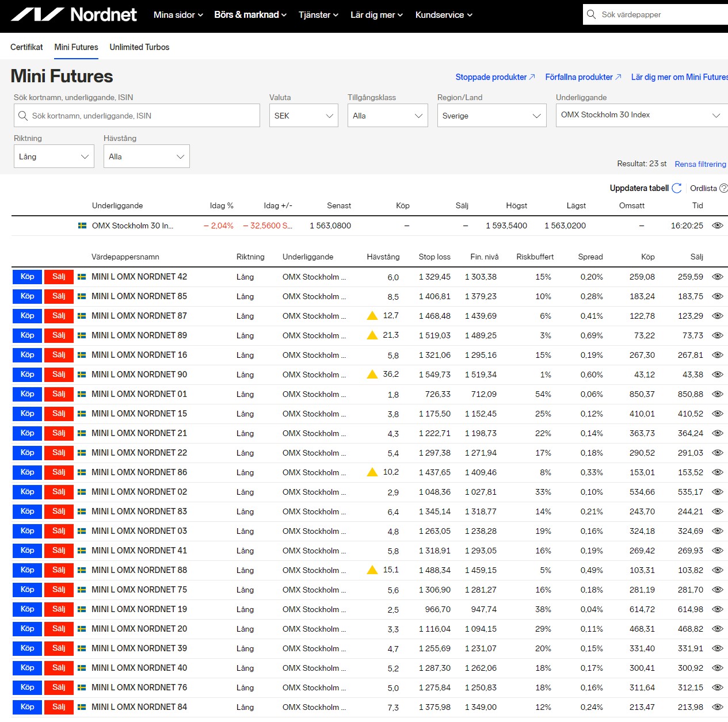The height and width of the screenshot is (722, 728).
Task: Click the Nordnet logo in header
Action: click(x=74, y=14)
